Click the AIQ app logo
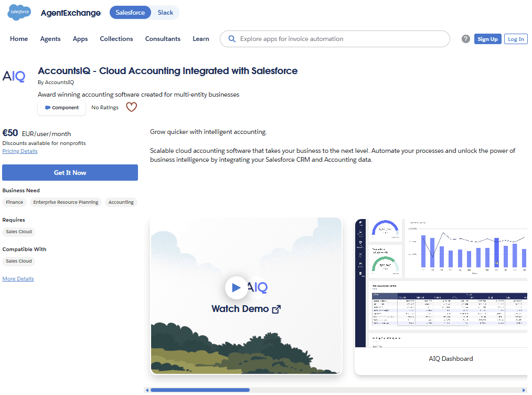 [x=14, y=76]
